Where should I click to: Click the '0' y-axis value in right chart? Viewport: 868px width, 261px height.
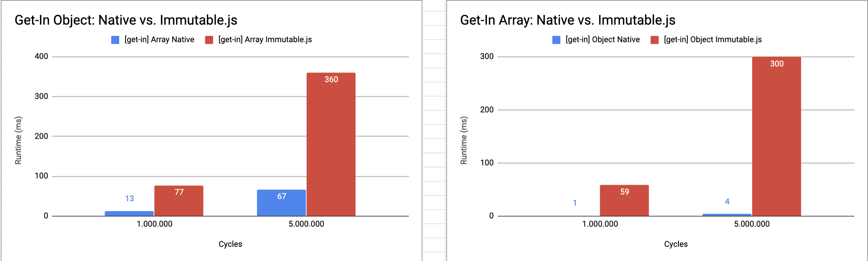point(491,216)
